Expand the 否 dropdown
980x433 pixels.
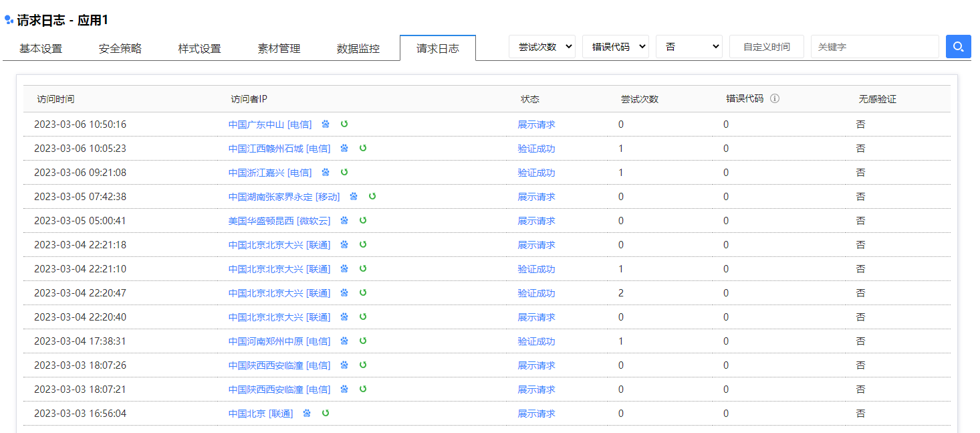click(x=689, y=46)
